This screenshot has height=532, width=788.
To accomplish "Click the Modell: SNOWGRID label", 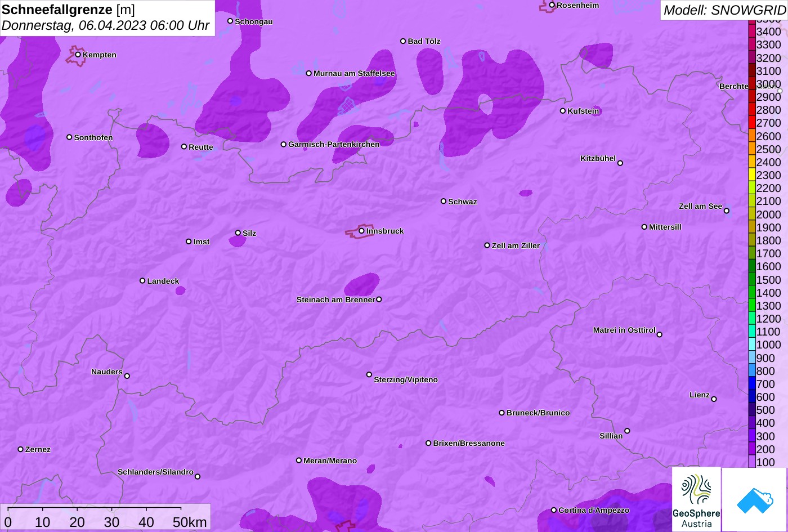I will click(724, 10).
